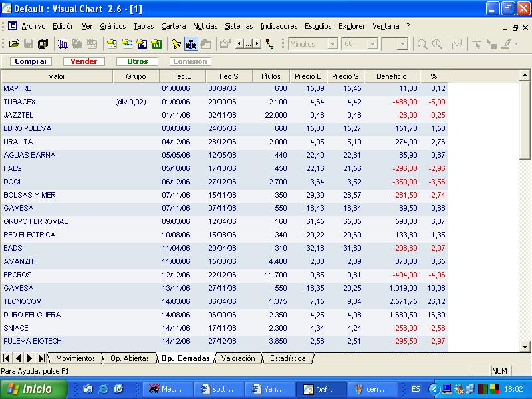Image resolution: width=532 pixels, height=399 pixels.
Task: Click the Vender button
Action: 84,61
